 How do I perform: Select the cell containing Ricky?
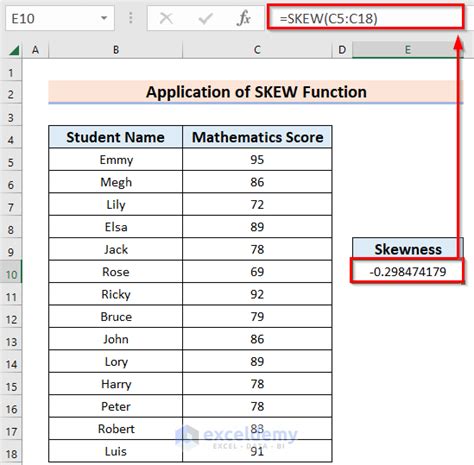(x=116, y=294)
